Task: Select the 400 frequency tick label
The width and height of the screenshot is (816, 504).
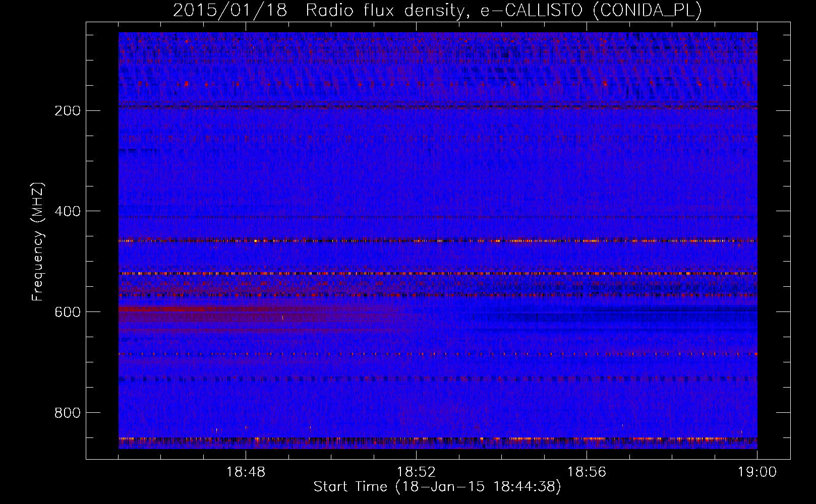Action: coord(67,212)
